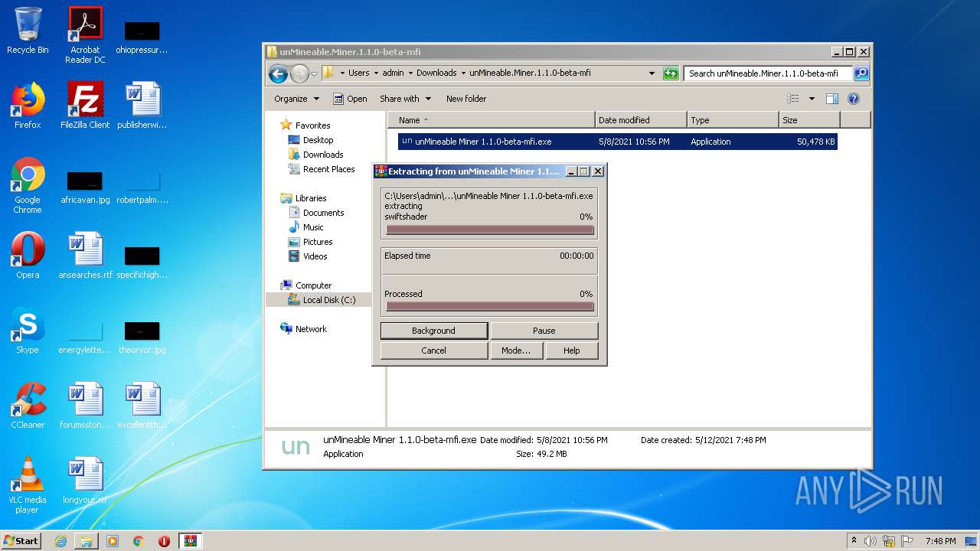The image size is (980, 551).
Task: Open the Recycle Bin desktop icon
Action: [28, 31]
